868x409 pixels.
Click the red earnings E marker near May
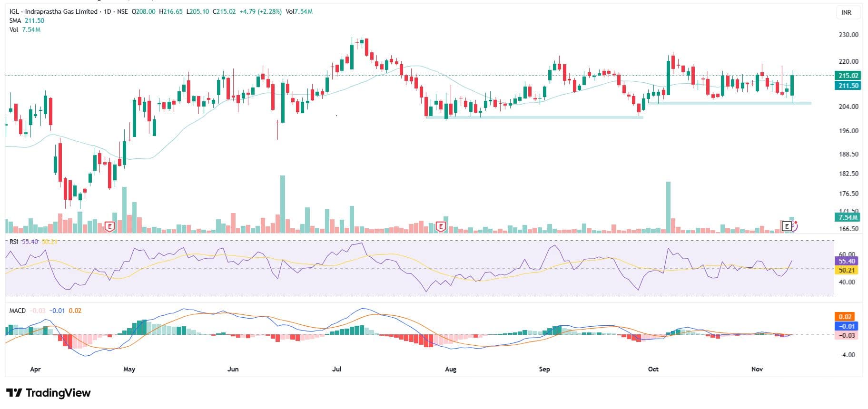[109, 226]
